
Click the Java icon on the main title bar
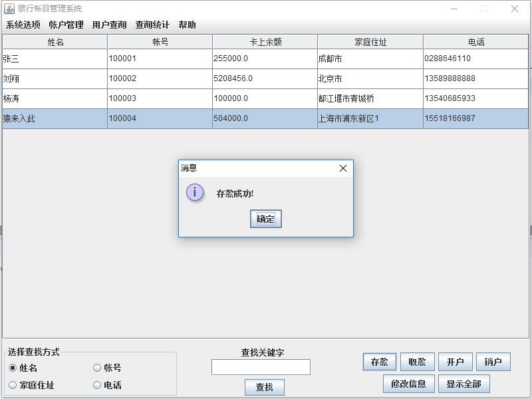point(9,9)
